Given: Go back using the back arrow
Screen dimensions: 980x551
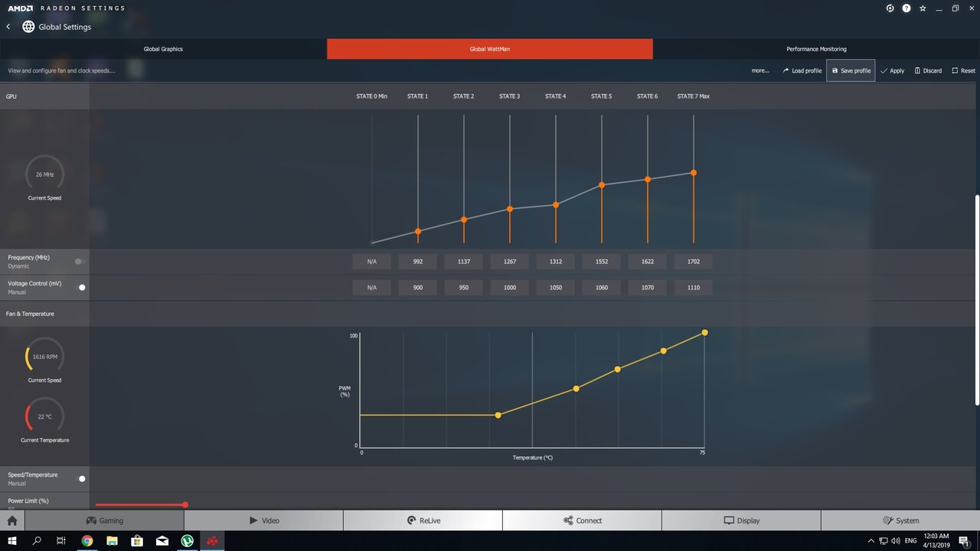Looking at the screenshot, I should (x=8, y=27).
